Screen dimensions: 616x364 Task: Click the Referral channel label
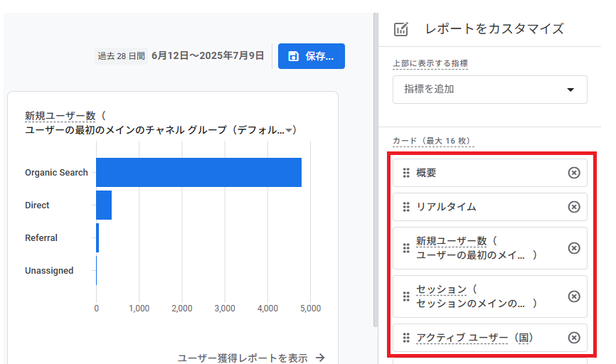tap(41, 238)
